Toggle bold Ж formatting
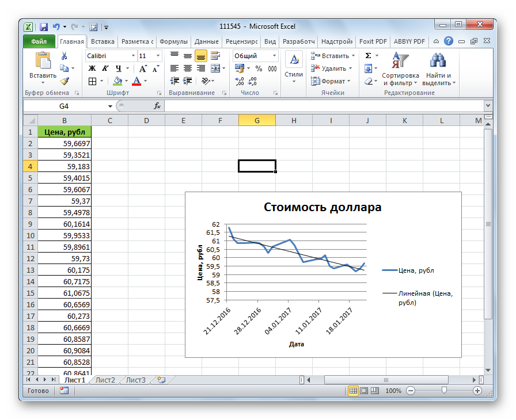Viewport: 516px width, 420px height. pyautogui.click(x=92, y=68)
